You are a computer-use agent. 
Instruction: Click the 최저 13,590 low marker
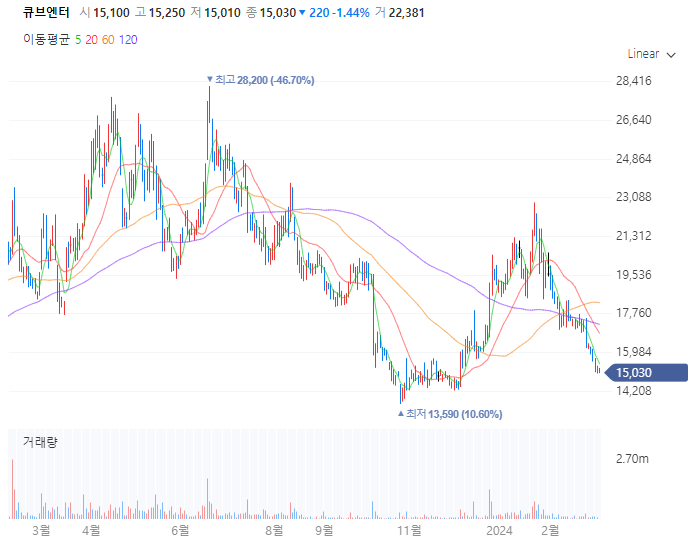tap(450, 414)
